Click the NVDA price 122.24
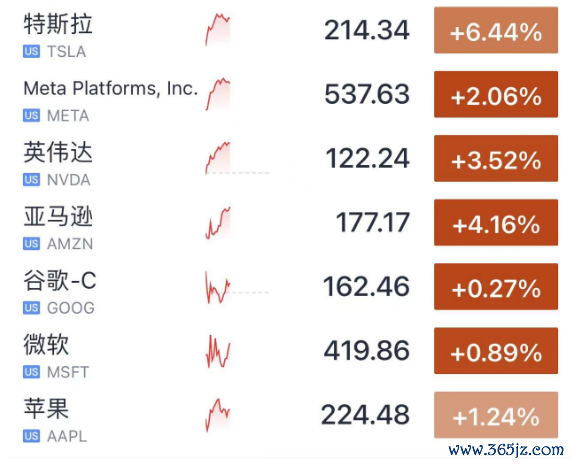The image size is (571, 465). (367, 158)
